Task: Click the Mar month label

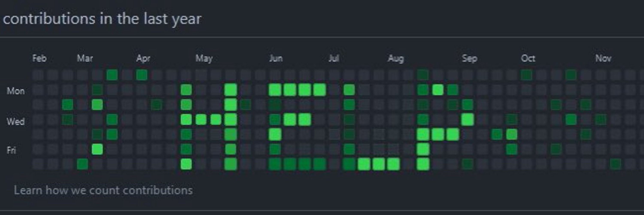Action: tap(85, 58)
